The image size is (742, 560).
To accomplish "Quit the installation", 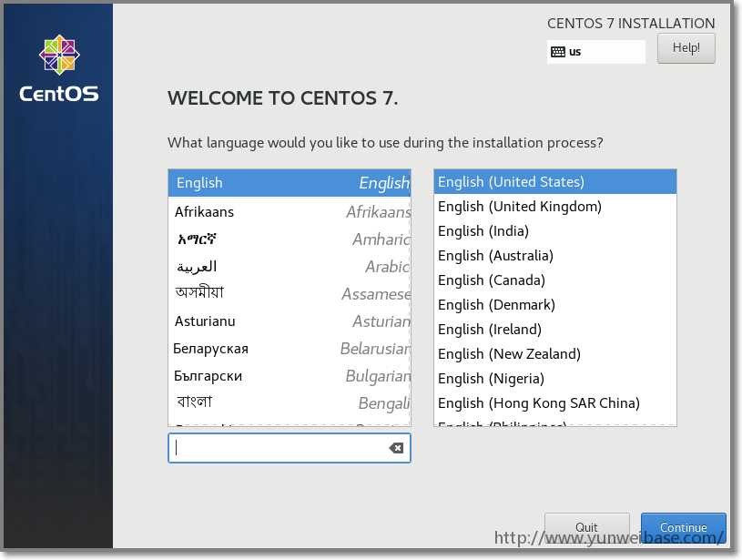I will pyautogui.click(x=587, y=527).
